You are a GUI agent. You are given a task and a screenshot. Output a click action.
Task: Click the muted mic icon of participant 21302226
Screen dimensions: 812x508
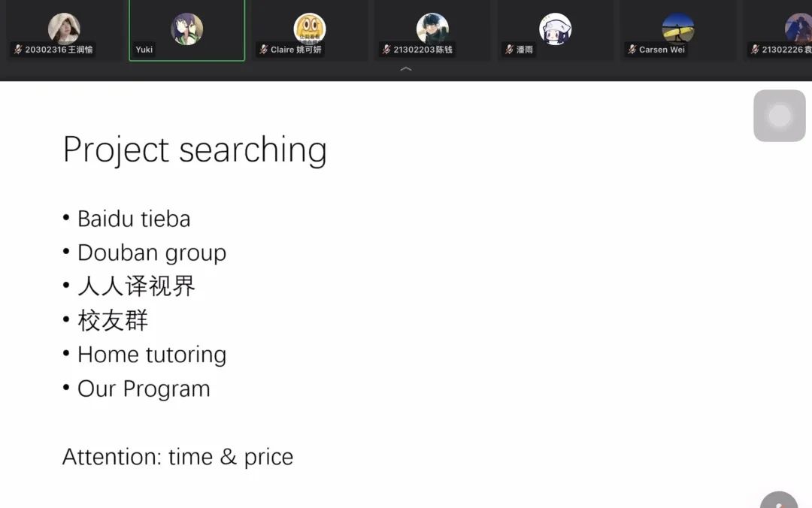pos(754,50)
